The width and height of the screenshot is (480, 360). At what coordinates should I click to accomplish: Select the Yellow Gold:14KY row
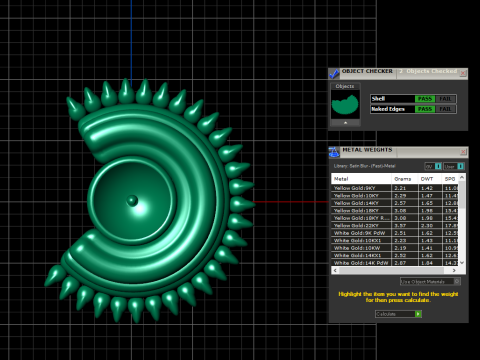(x=395, y=203)
